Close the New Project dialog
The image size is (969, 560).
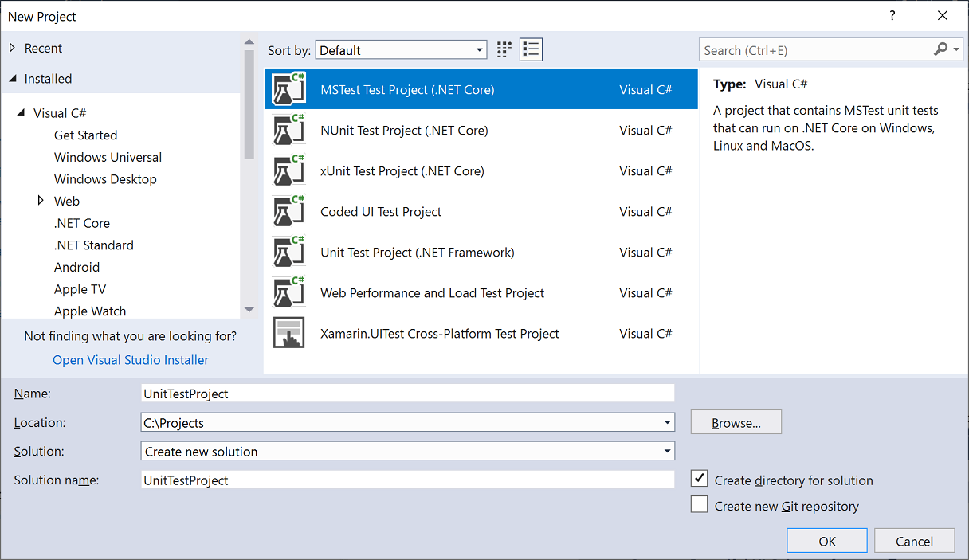pyautogui.click(x=943, y=16)
